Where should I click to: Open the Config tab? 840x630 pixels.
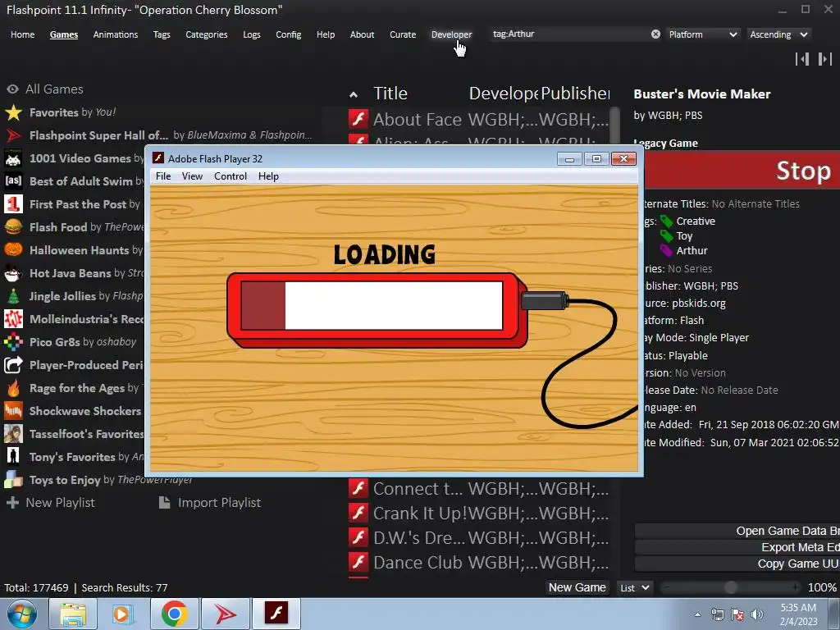coord(288,34)
